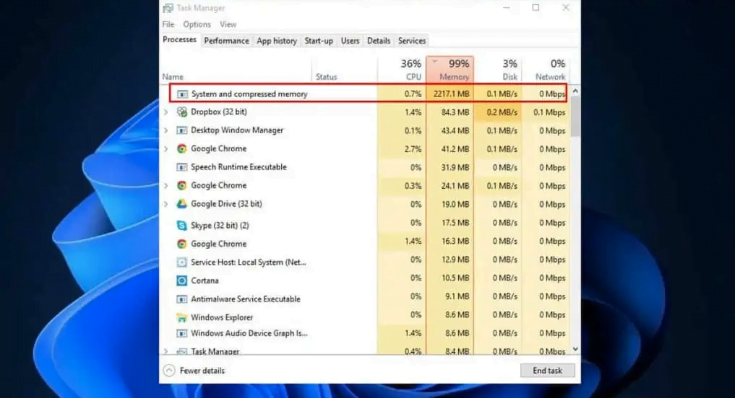Click Chrome icon in the 41.2 MB row

(x=182, y=149)
